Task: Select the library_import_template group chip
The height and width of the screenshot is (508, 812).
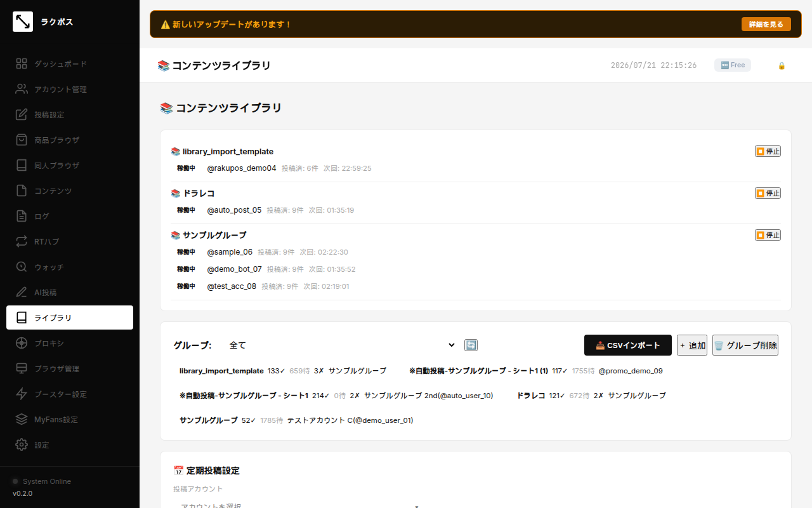Action: [x=283, y=371]
